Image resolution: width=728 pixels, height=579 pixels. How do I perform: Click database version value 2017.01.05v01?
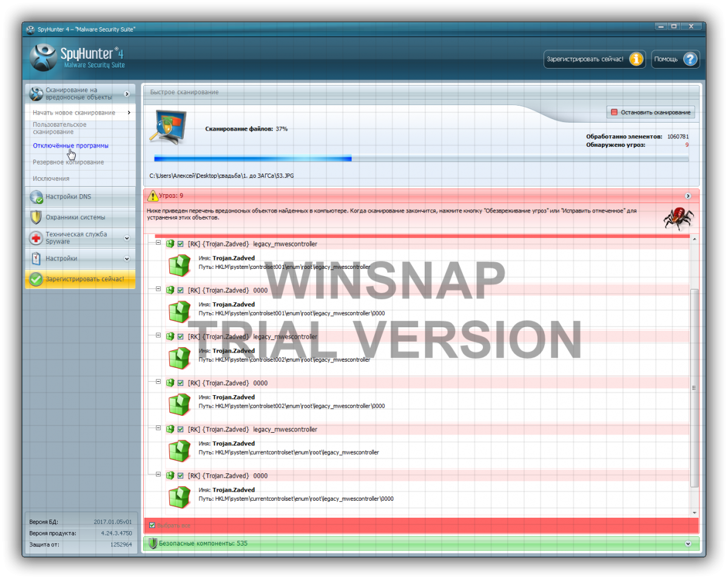(x=113, y=522)
